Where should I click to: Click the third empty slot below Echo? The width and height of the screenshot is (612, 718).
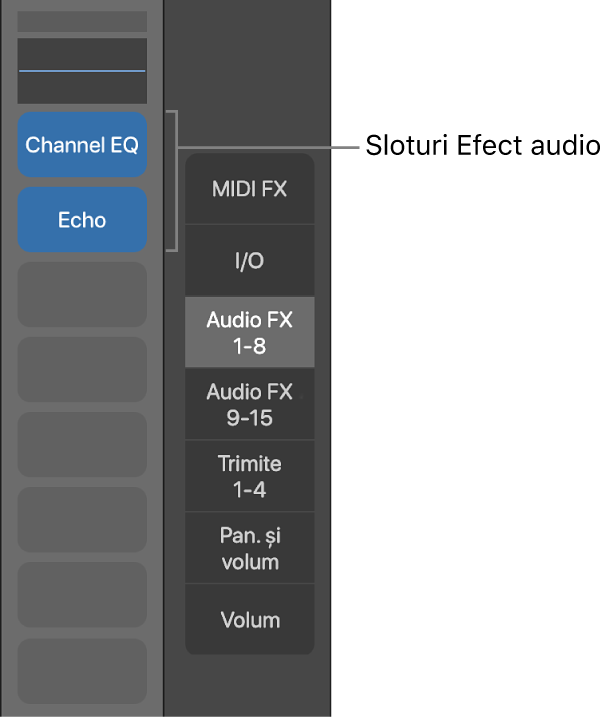point(82,445)
